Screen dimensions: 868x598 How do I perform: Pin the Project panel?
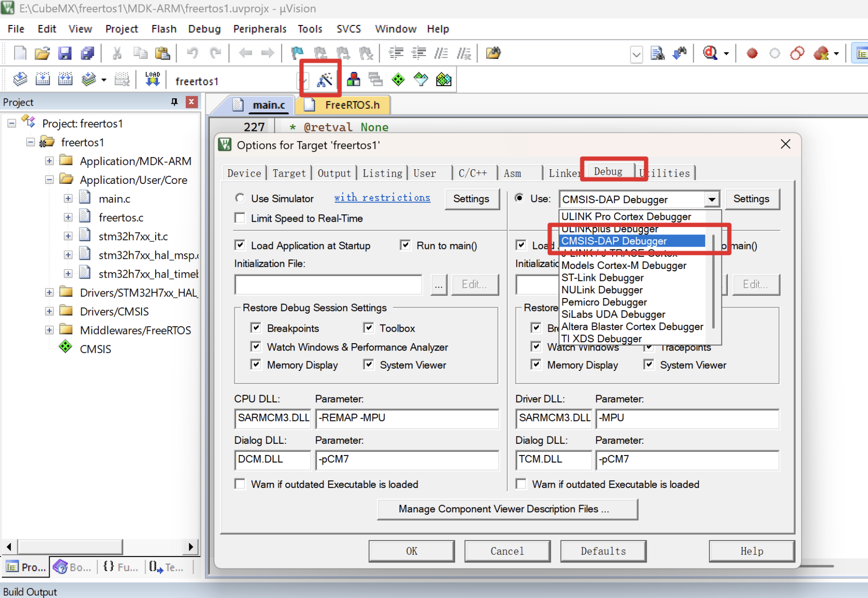174,102
